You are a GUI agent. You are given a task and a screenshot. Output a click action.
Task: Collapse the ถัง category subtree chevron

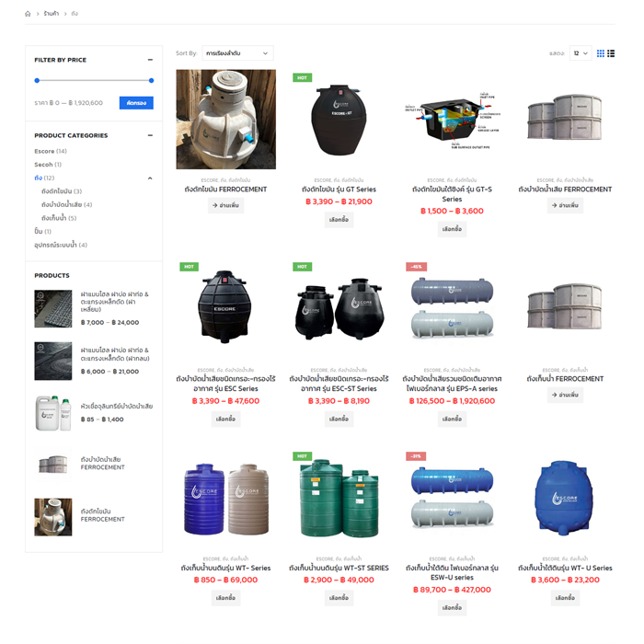coord(150,178)
